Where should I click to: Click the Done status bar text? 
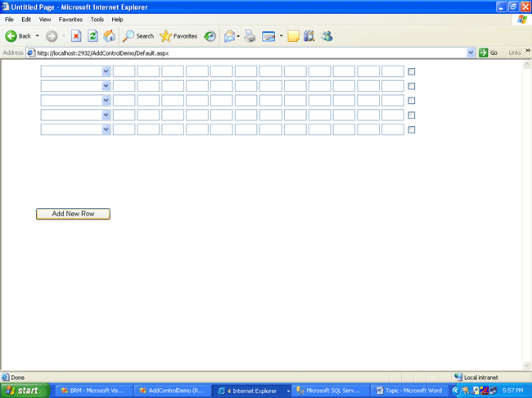point(18,378)
